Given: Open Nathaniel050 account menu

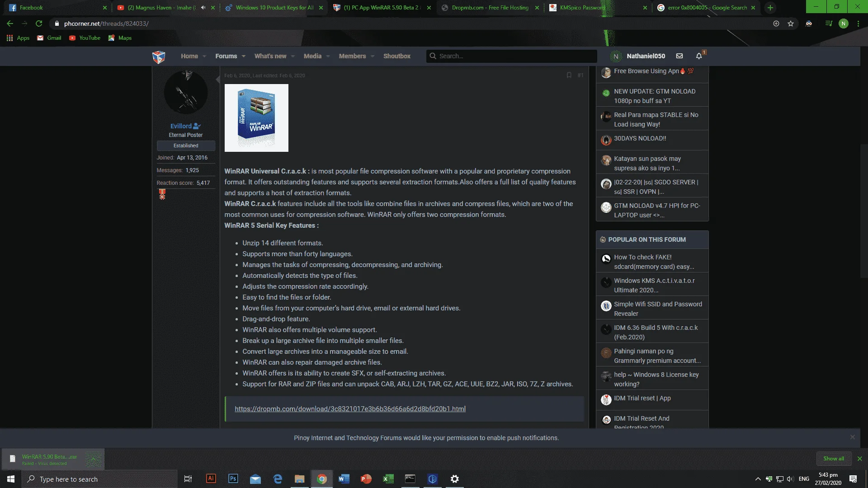Looking at the screenshot, I should click(638, 56).
